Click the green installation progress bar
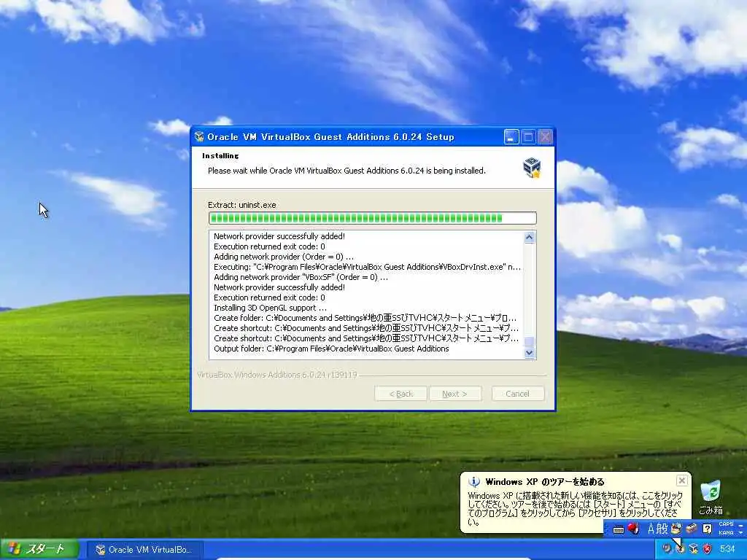This screenshot has width=747, height=560. 372,218
